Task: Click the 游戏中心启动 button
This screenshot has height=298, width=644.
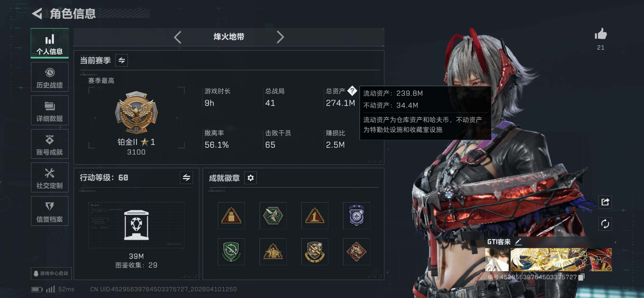Action: 51,274
